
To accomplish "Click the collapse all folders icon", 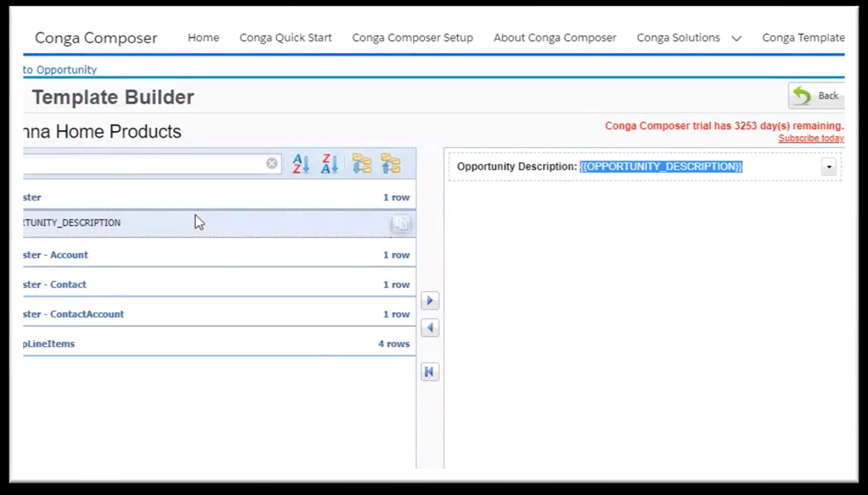I will click(391, 164).
